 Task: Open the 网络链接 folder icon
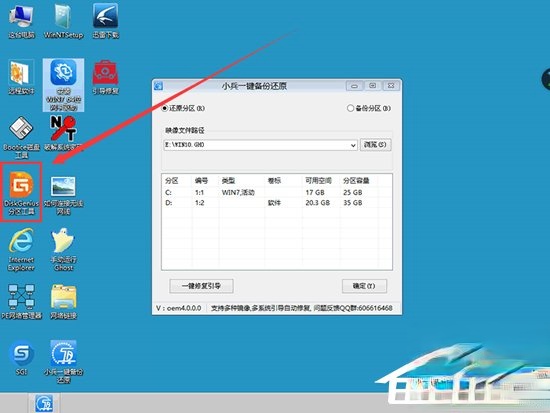tap(63, 302)
